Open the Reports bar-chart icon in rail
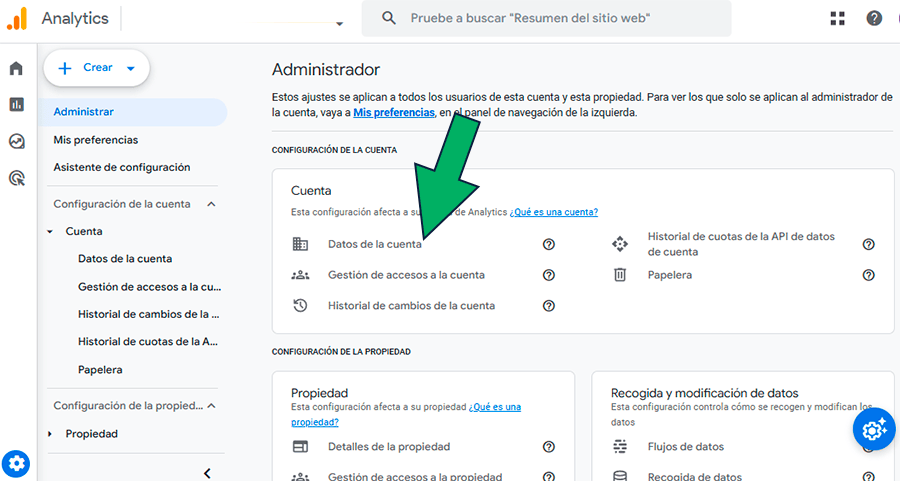The height and width of the screenshot is (481, 900). click(17, 104)
